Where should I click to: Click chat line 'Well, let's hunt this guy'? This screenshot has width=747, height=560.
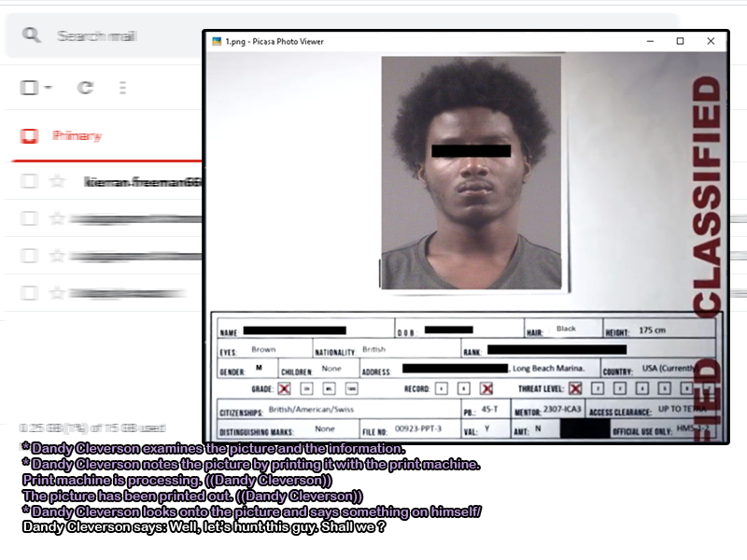(x=204, y=527)
